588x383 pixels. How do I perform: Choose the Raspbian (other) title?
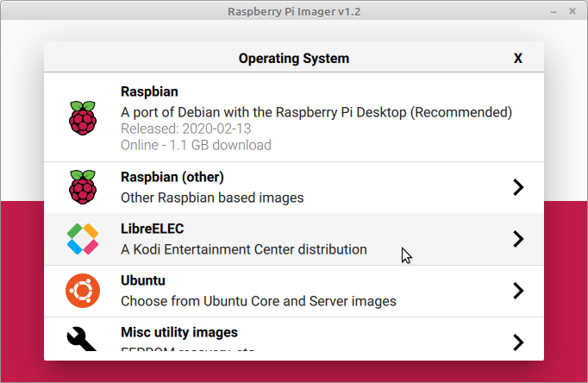(x=172, y=177)
